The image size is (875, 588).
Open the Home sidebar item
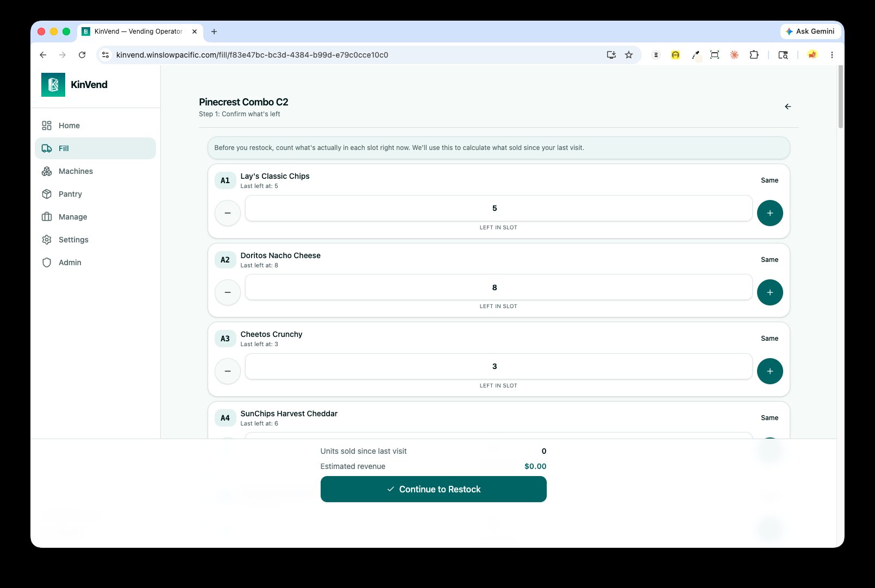pos(95,126)
